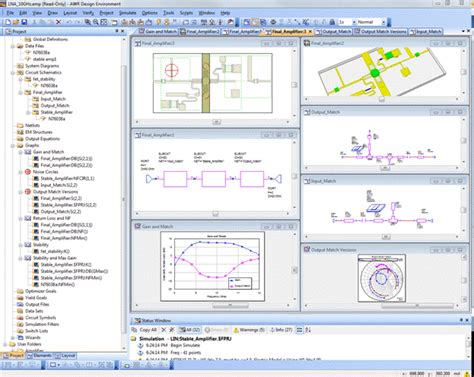Toggle the Errors message filter
This screenshot has width=474, height=377.
click(216, 330)
